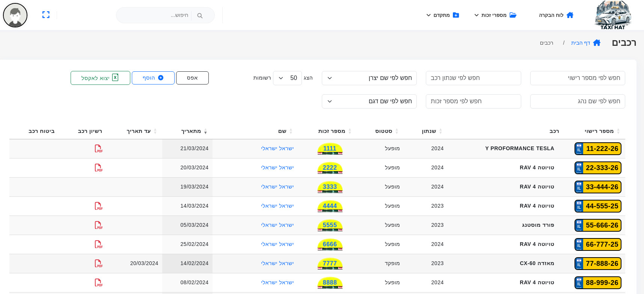Open PDF license for 77-888-26 row
The height and width of the screenshot is (294, 644).
tap(98, 264)
